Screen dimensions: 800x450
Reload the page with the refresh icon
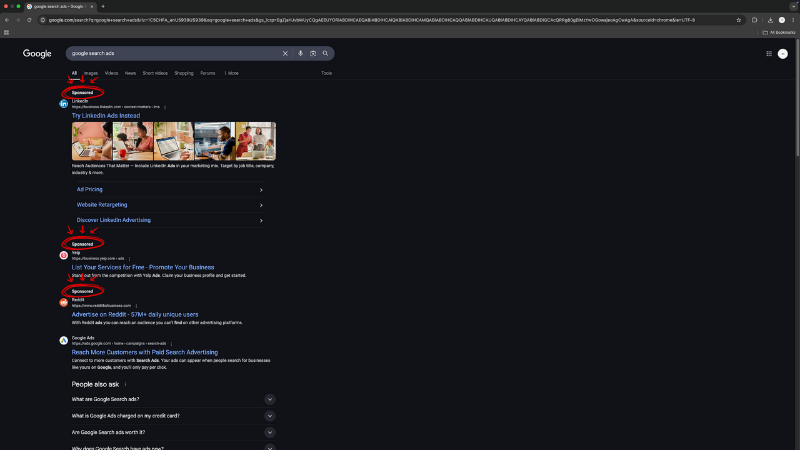[29, 20]
